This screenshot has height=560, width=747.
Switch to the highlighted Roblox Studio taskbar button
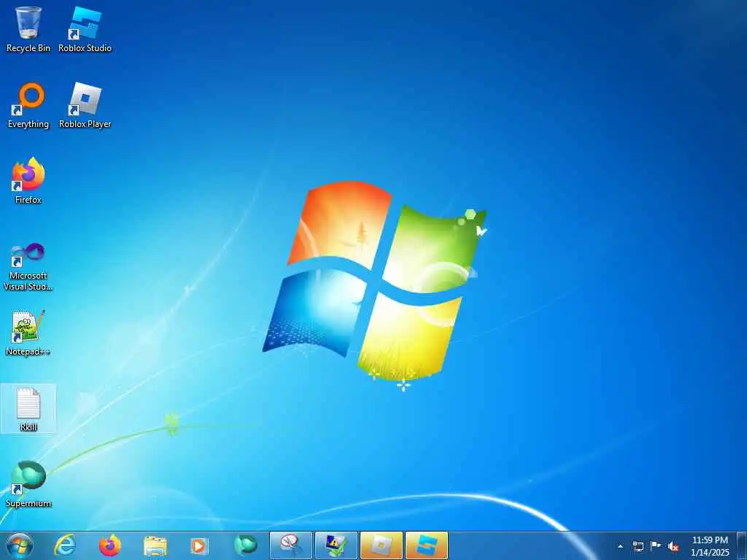[x=426, y=545]
